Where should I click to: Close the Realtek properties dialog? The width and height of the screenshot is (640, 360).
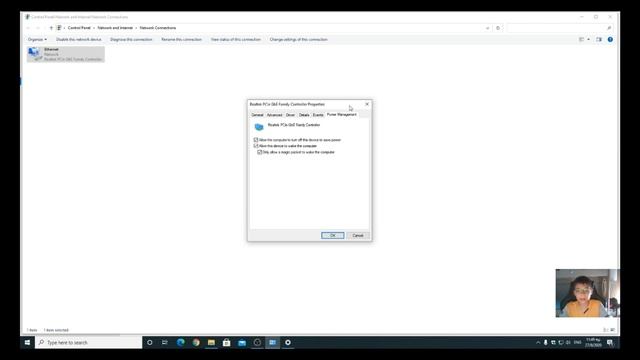[x=367, y=104]
